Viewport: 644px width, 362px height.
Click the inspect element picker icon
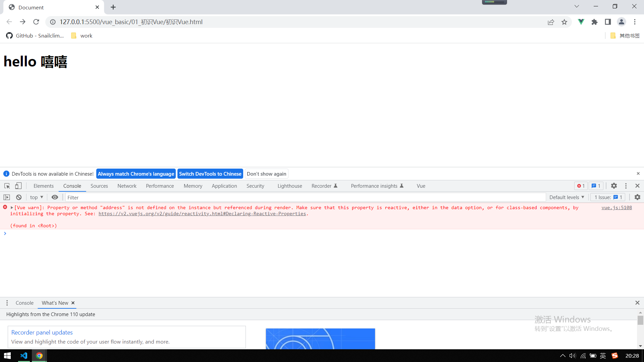[x=7, y=186]
